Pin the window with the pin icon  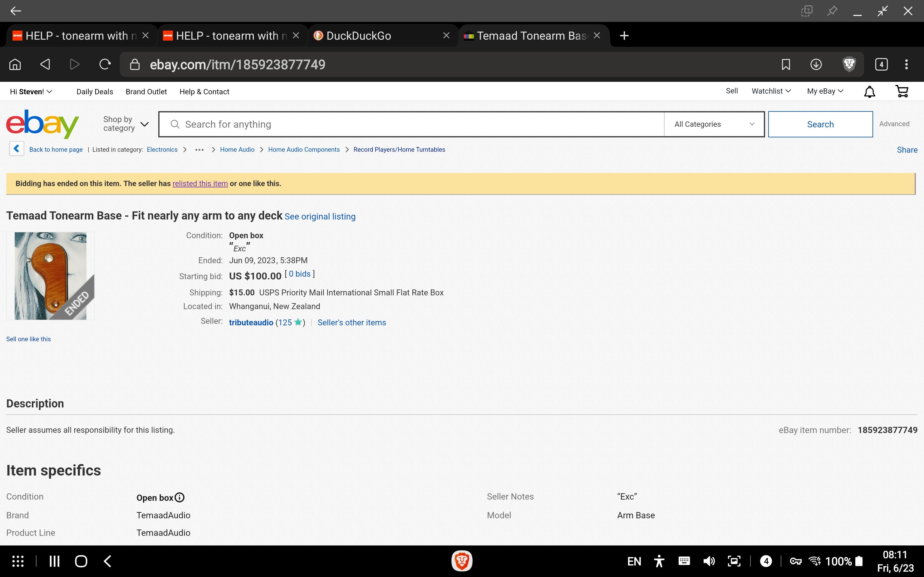click(x=832, y=11)
